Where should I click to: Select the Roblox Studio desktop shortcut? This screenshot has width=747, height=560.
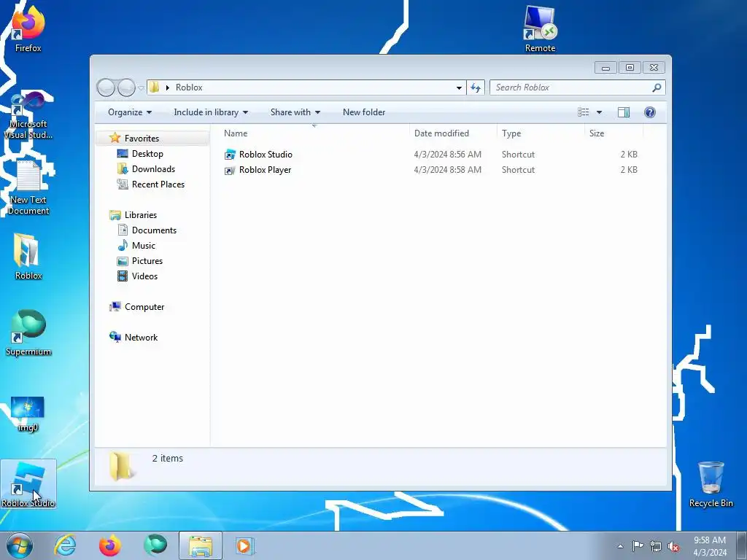click(x=28, y=484)
